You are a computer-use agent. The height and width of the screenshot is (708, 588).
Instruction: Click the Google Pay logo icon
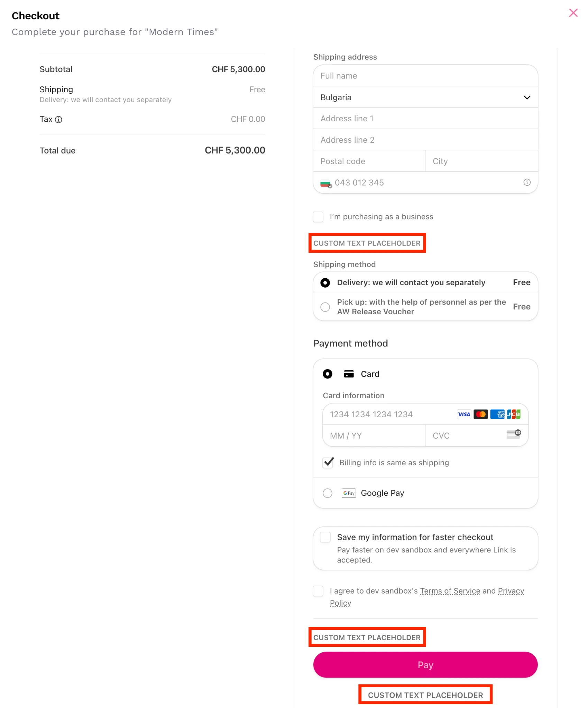tap(349, 493)
